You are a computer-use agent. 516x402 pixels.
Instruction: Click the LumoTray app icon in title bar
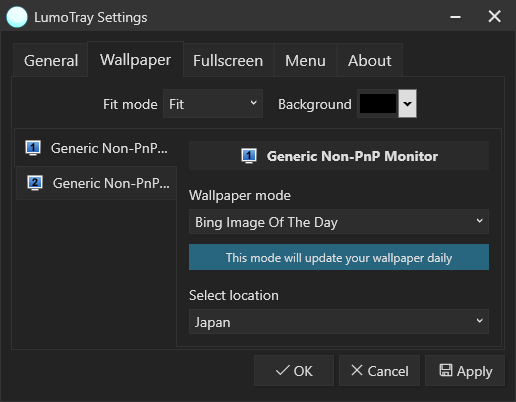(x=17, y=17)
